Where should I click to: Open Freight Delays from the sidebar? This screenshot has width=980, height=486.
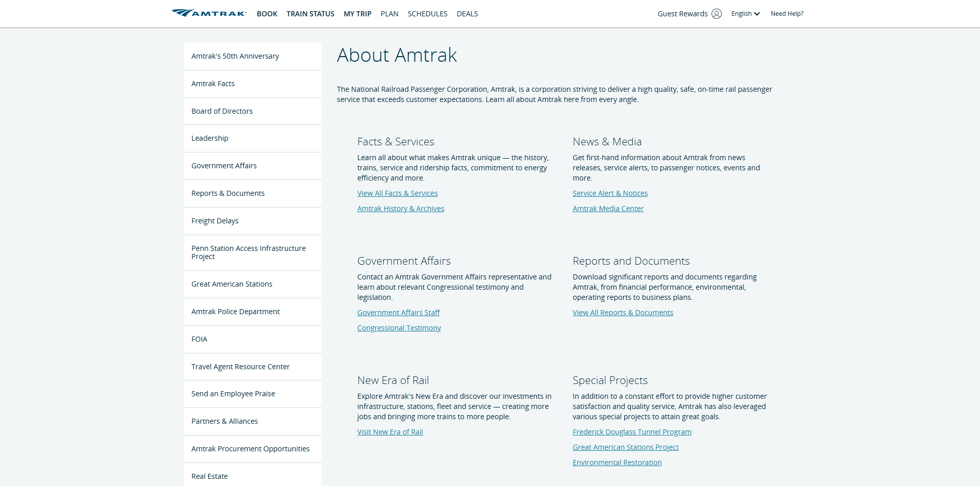[215, 221]
